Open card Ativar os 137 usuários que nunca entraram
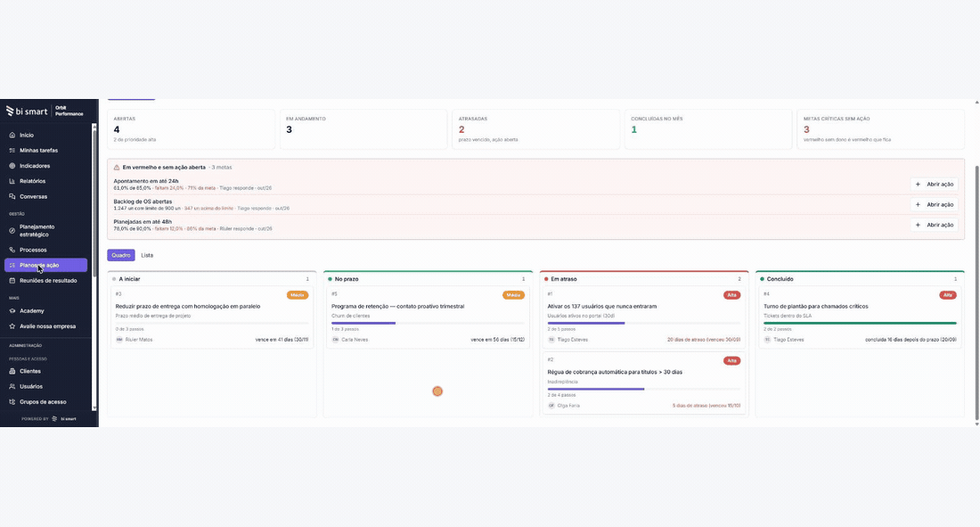The image size is (980, 527). (644, 317)
